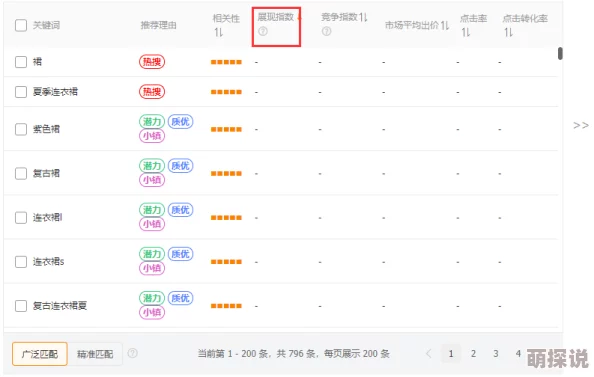
Task: Sort by 市场平均出价 sort arrows
Action: pos(445,25)
